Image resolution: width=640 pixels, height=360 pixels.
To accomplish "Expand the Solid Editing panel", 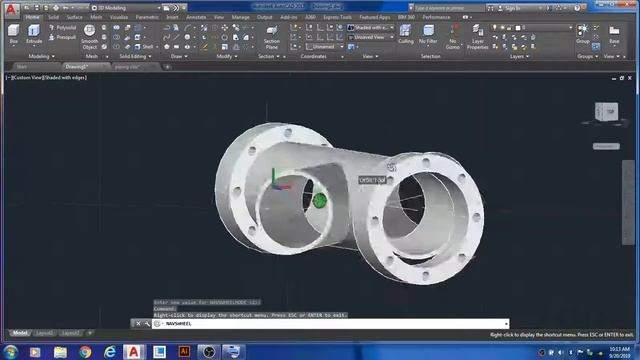I will click(x=135, y=56).
